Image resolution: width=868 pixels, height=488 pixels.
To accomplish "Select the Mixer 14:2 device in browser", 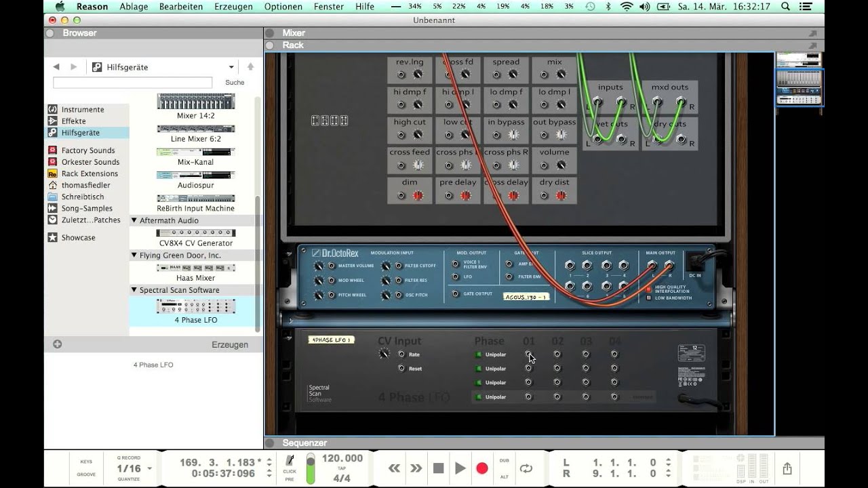I will coord(196,106).
